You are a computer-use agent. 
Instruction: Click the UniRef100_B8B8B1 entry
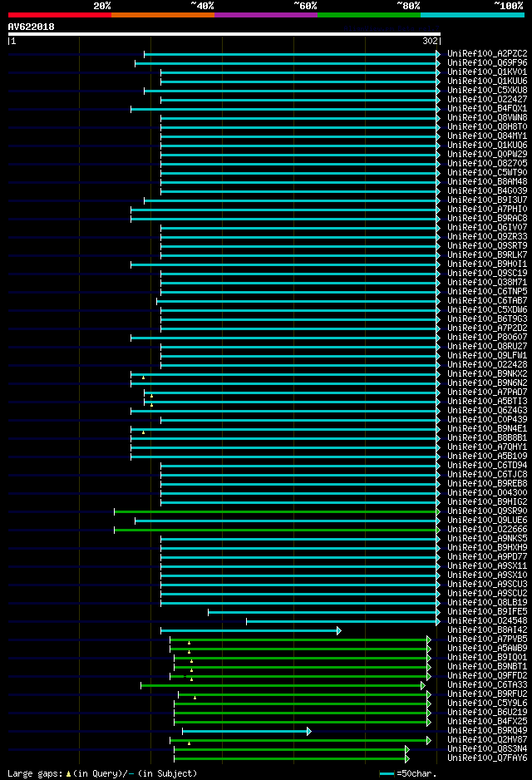[x=487, y=437]
